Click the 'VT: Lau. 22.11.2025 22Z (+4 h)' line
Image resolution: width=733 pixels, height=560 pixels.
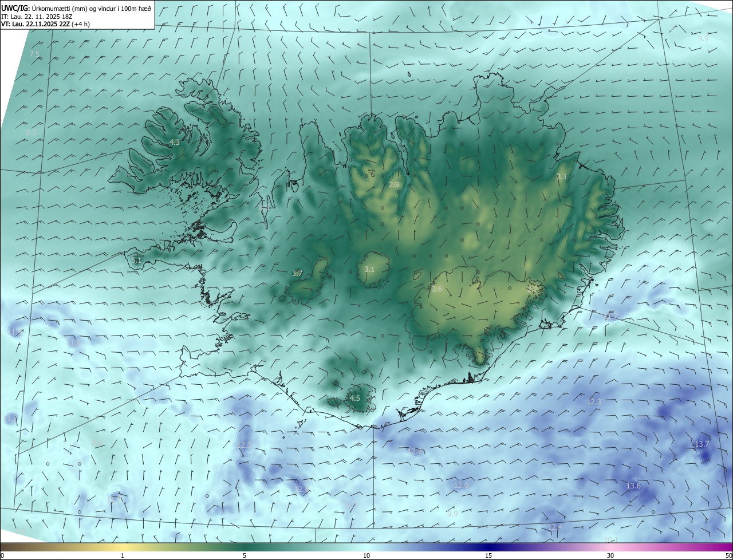[46, 23]
